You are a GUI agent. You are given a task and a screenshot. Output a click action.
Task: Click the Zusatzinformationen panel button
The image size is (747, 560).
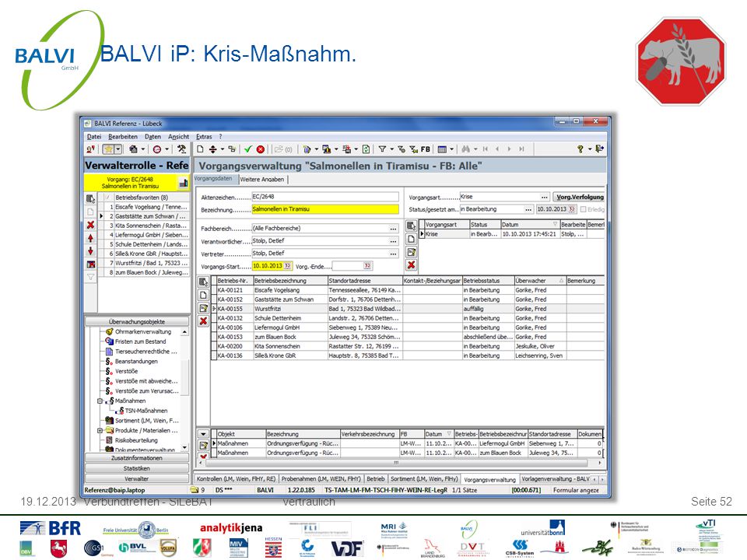tap(137, 458)
